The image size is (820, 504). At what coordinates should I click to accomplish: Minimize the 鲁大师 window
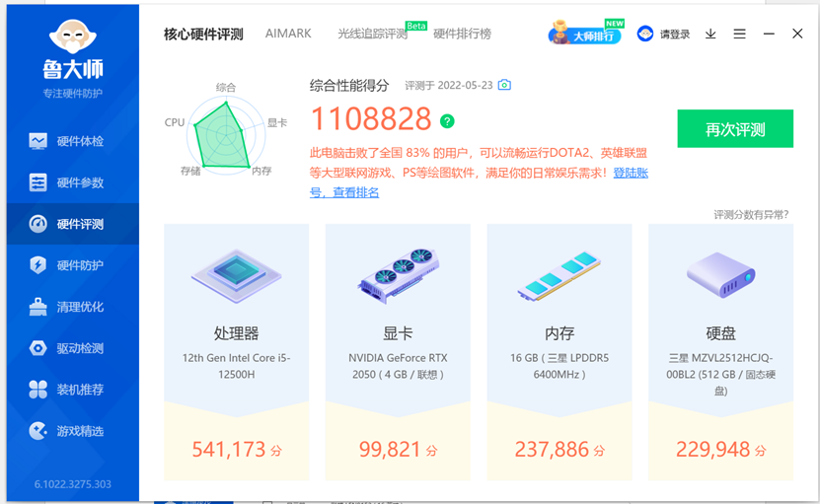pyautogui.click(x=769, y=34)
